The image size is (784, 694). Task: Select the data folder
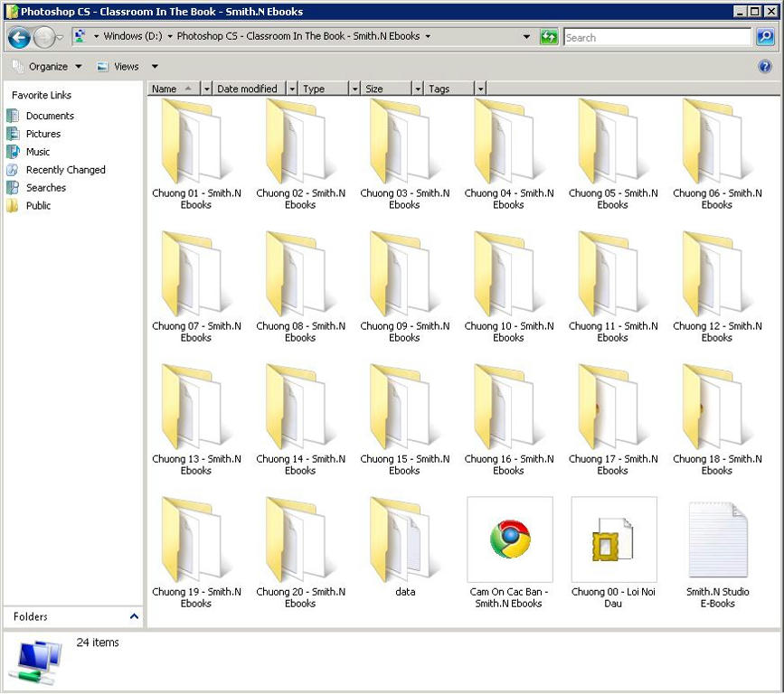404,547
